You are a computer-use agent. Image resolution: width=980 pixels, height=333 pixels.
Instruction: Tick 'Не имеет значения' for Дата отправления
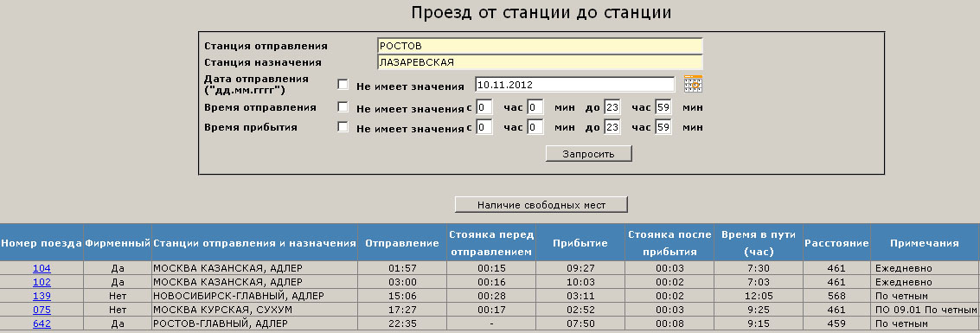tap(343, 85)
